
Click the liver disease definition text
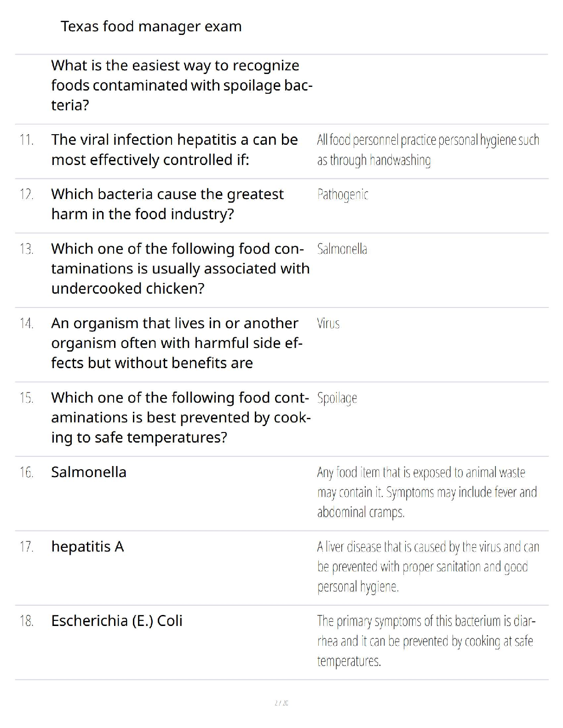pos(428,567)
